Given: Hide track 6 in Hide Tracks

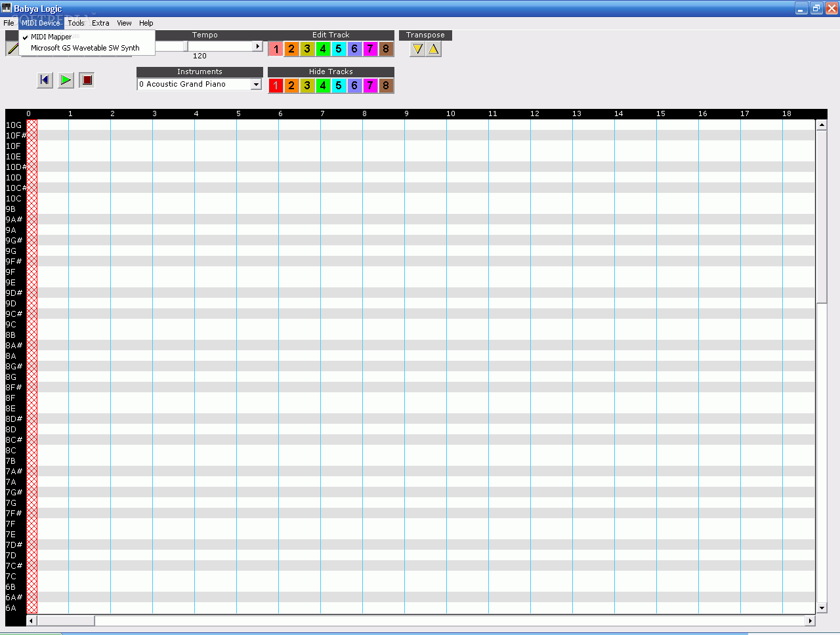Looking at the screenshot, I should (x=354, y=86).
